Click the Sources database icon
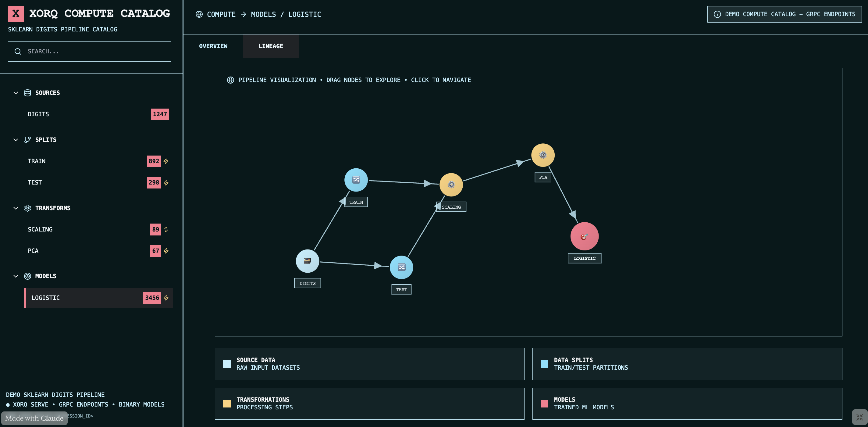868x427 pixels. (28, 93)
